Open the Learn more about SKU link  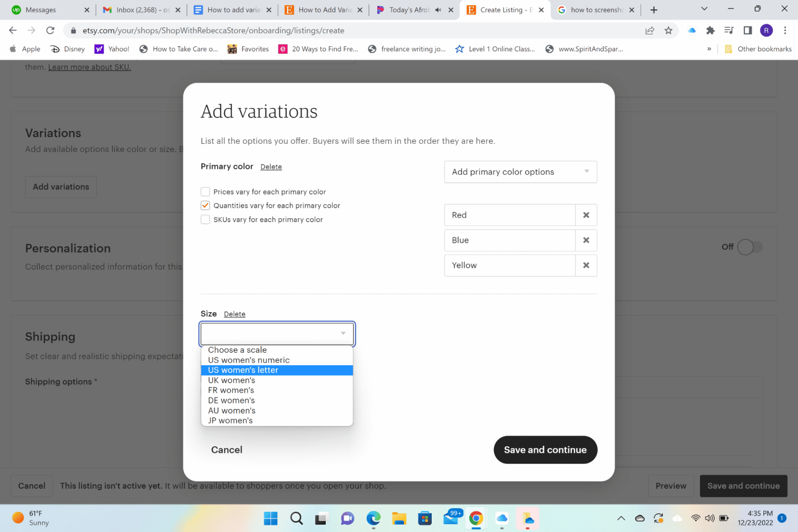click(89, 66)
